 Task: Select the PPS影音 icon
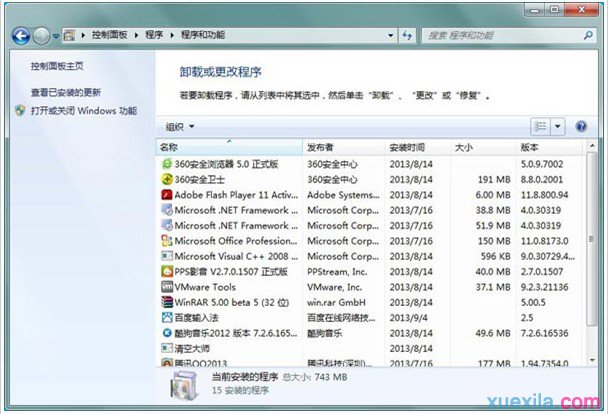pyautogui.click(x=167, y=272)
